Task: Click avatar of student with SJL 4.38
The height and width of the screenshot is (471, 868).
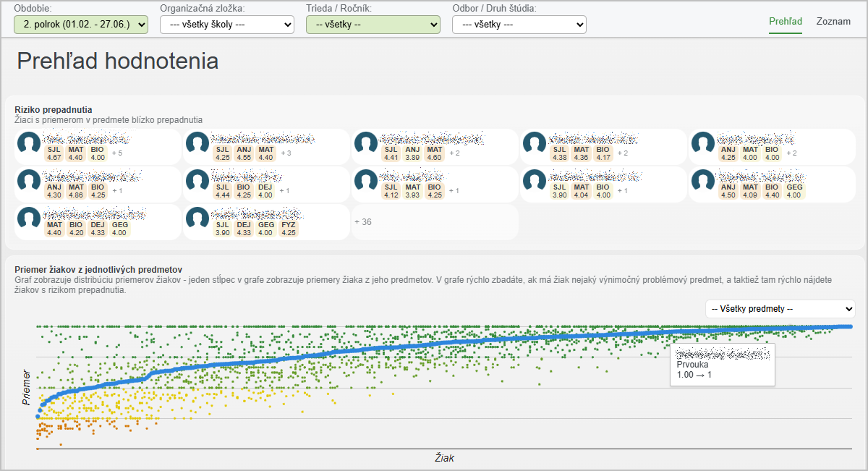Action: (535, 143)
